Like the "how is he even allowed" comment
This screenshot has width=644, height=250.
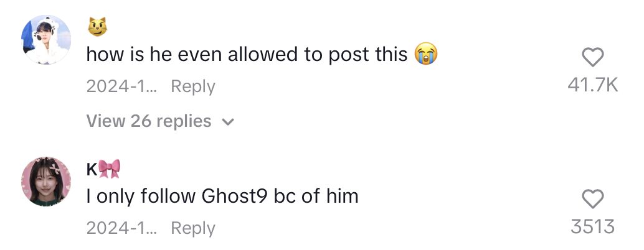coord(593,57)
